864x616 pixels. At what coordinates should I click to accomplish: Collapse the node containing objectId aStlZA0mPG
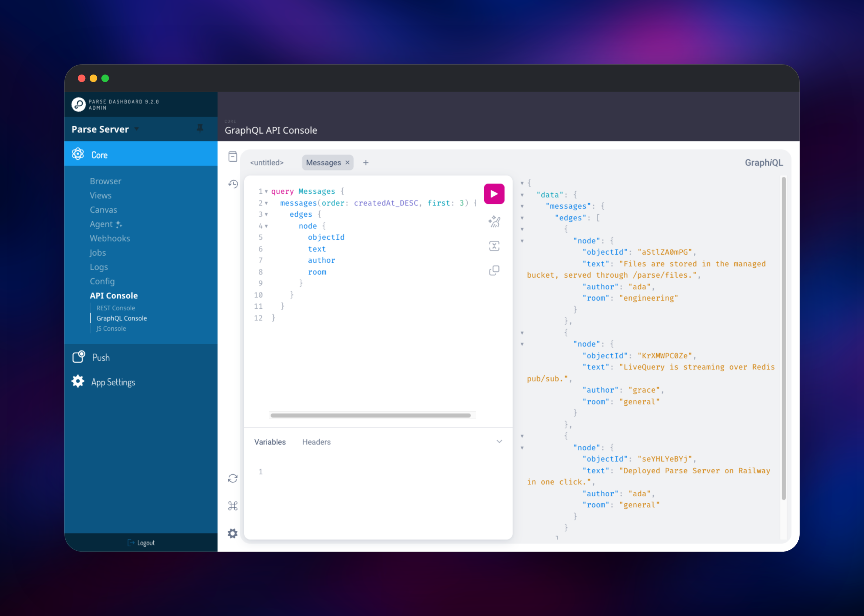pyautogui.click(x=522, y=241)
